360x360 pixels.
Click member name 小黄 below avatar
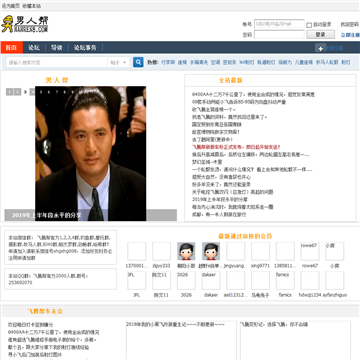(334, 266)
